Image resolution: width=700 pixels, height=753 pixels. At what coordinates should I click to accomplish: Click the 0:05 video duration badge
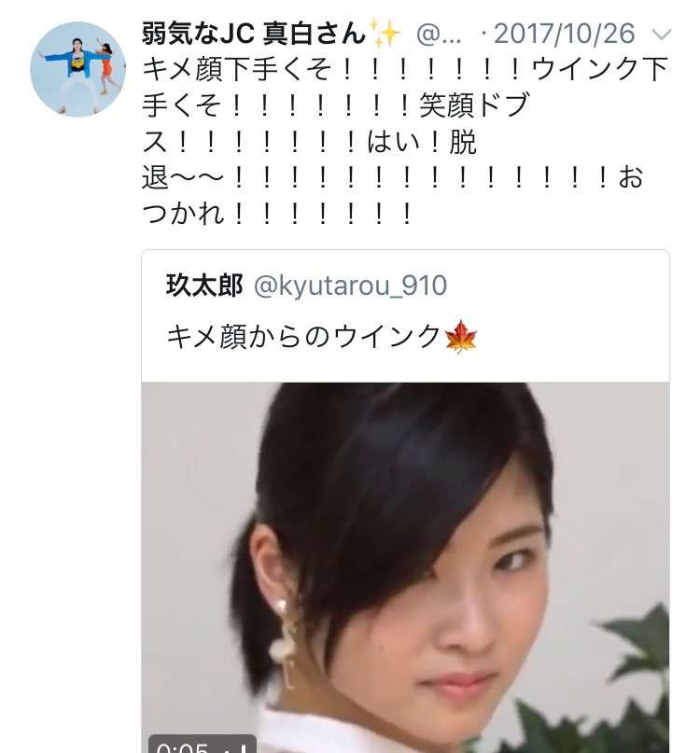[x=183, y=746]
